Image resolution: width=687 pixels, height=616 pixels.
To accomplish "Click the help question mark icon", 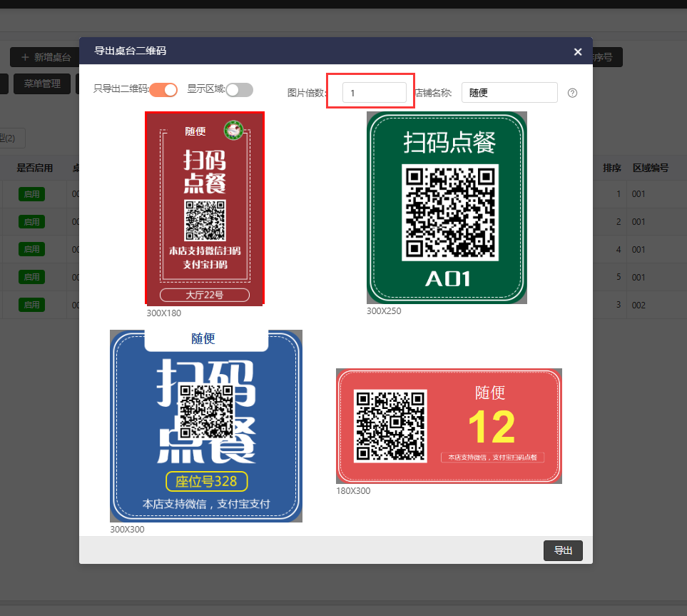I will 572,93.
